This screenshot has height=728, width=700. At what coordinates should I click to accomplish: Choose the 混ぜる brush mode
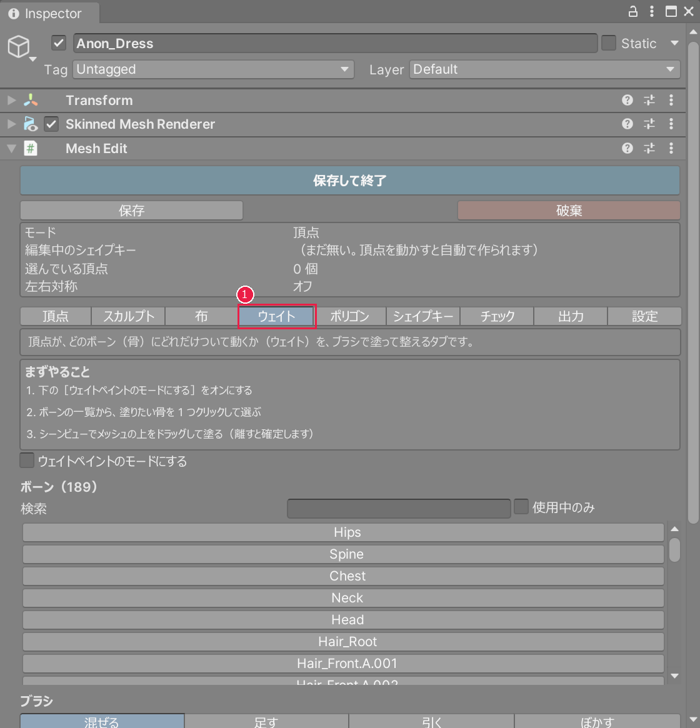(102, 721)
